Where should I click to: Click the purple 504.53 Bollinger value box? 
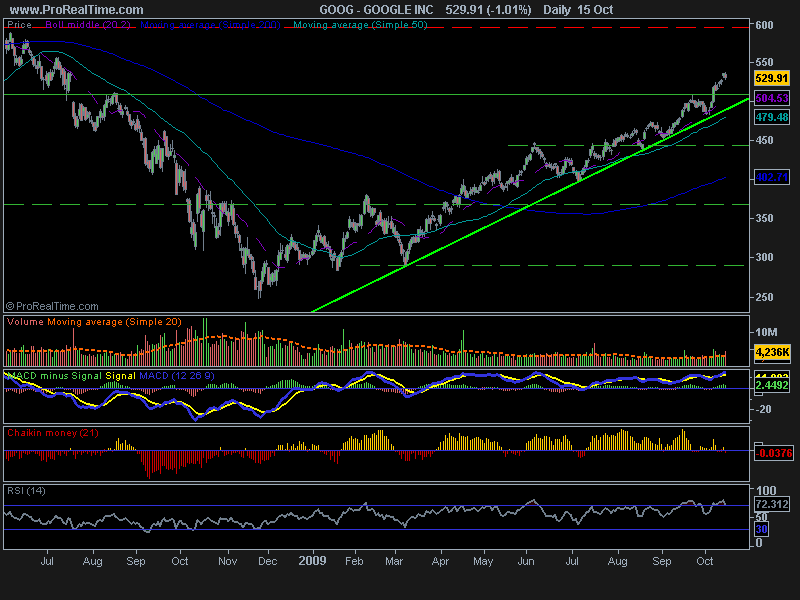click(772, 98)
